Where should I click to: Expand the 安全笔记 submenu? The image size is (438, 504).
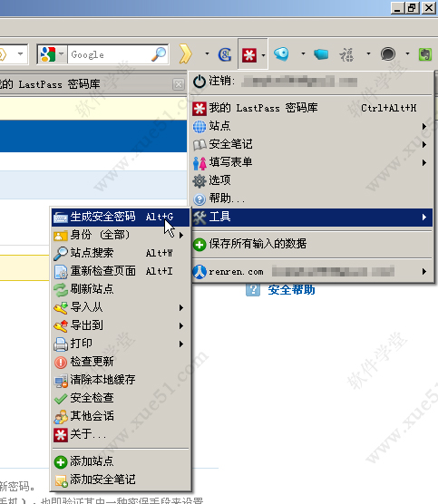312,144
